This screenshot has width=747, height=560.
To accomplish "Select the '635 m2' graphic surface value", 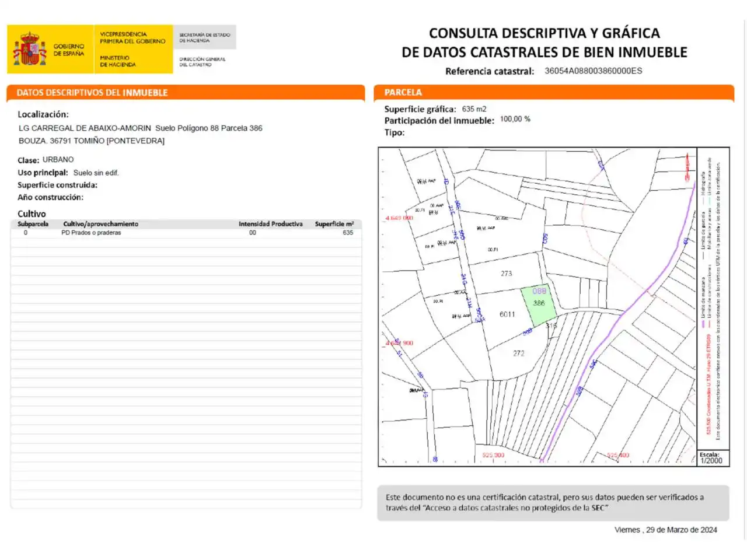I will [x=474, y=109].
